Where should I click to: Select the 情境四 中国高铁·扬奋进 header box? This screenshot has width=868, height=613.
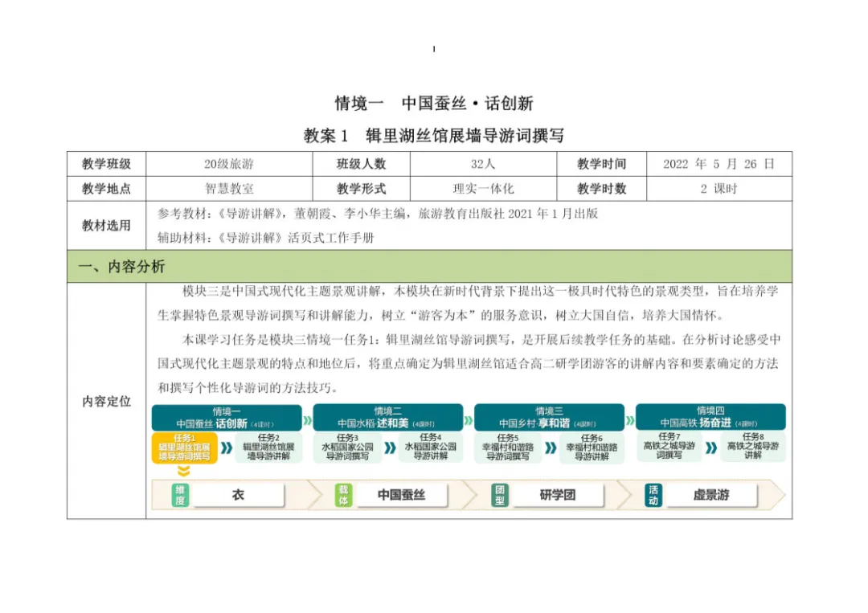point(710,417)
